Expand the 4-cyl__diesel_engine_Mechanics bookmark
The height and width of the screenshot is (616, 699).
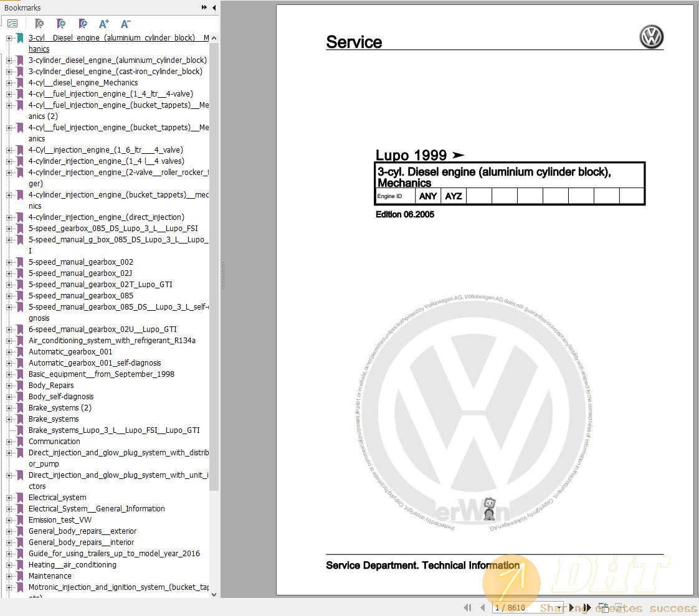pos(9,83)
